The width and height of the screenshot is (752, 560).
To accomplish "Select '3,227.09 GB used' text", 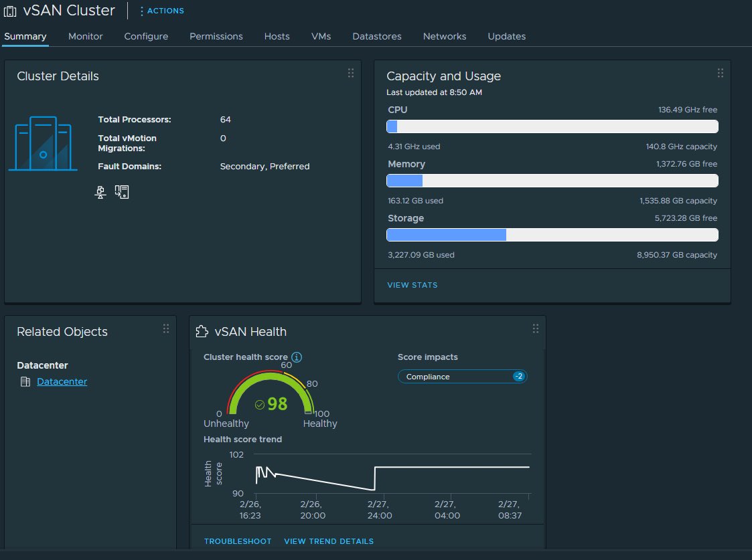I will 421,255.
